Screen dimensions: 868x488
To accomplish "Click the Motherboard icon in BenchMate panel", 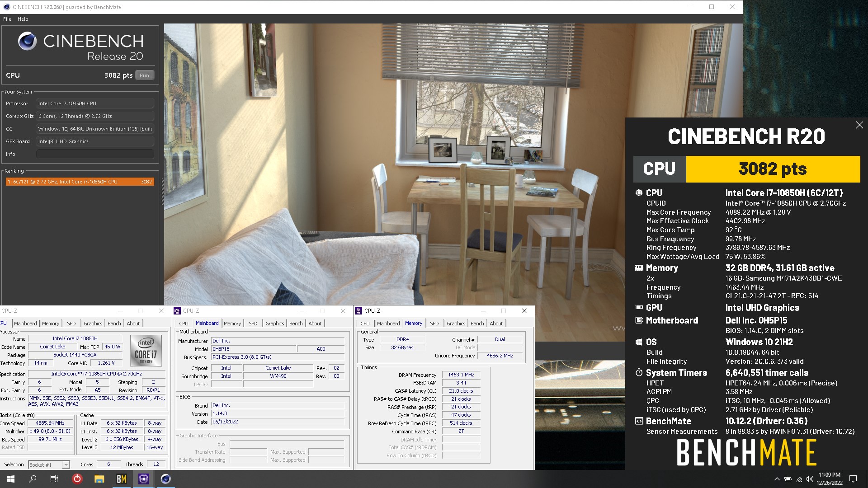I will tap(639, 320).
